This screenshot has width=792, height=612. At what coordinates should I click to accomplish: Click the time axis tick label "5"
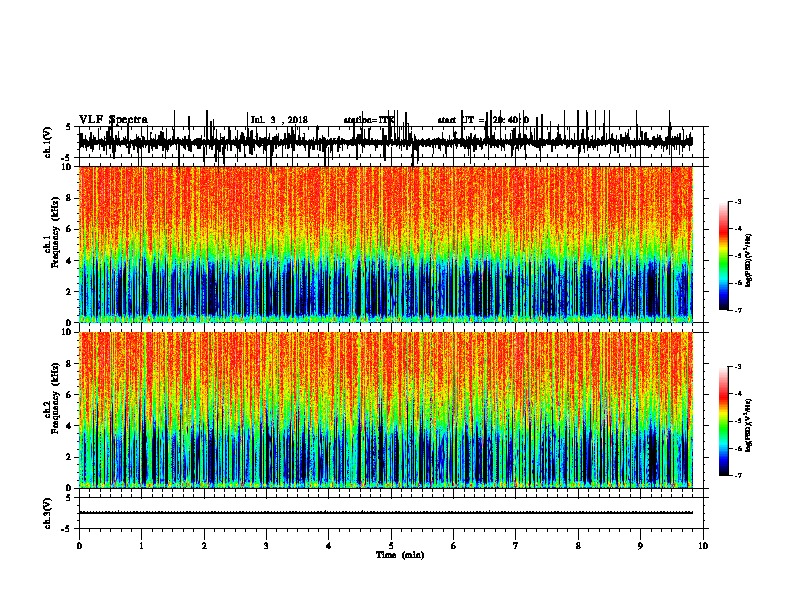391,546
